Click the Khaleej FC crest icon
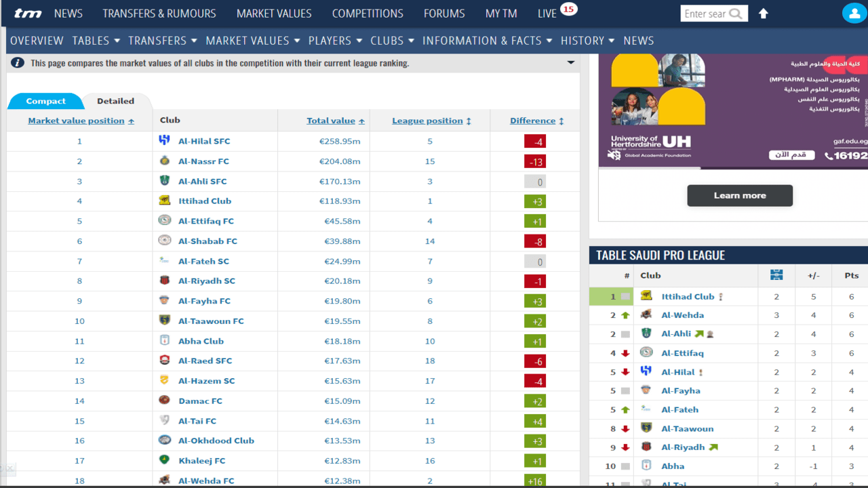Screen dimensions: 868x488 164,460
